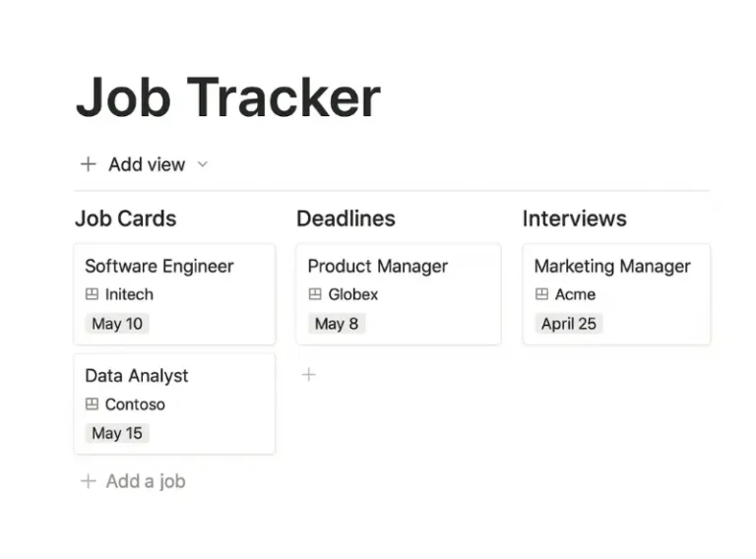Select the April 25 date tag
Image resolution: width=756 pixels, height=559 pixels.
568,324
